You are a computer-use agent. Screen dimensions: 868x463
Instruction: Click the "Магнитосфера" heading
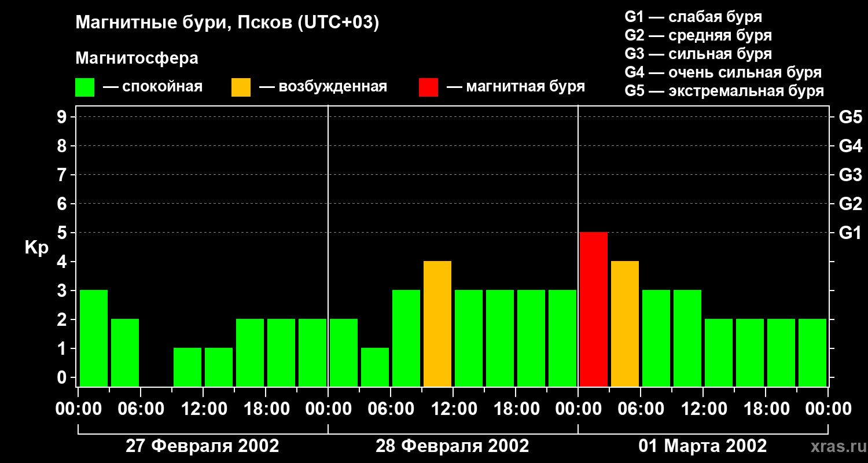(x=137, y=58)
